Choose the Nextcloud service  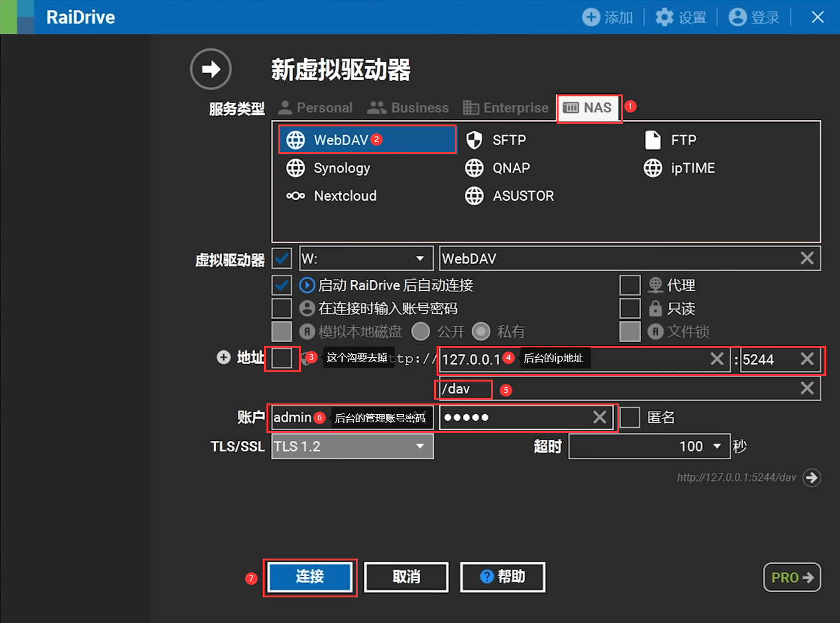pos(331,196)
